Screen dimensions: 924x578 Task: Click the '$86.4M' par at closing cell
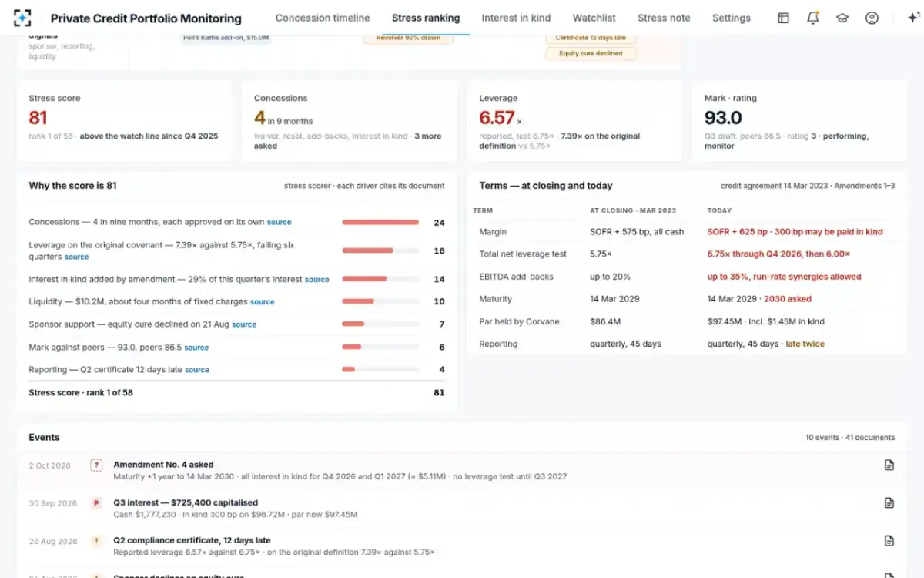point(606,321)
